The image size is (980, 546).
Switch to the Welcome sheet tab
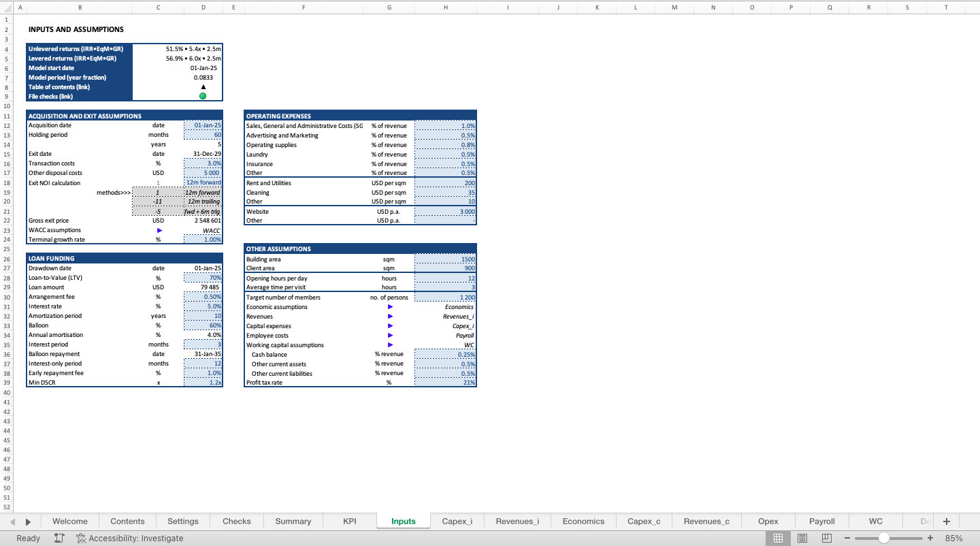69,521
